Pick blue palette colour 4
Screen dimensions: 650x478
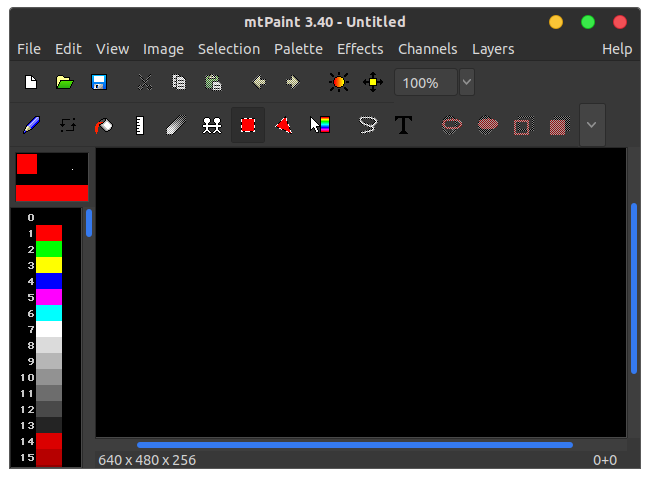coord(49,281)
